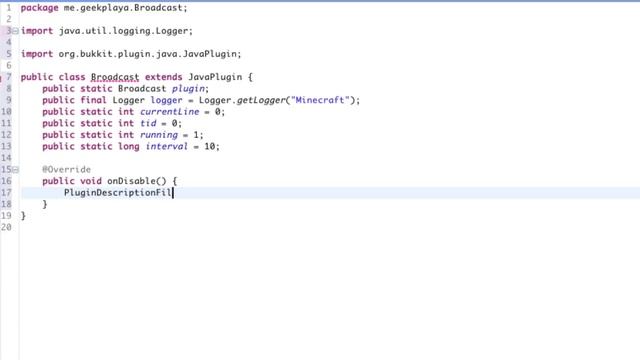Click the 'org.bukkit.plugin.java.JavaPlugin' import
Image resolution: width=640 pixels, height=360 pixels.
(x=147, y=54)
